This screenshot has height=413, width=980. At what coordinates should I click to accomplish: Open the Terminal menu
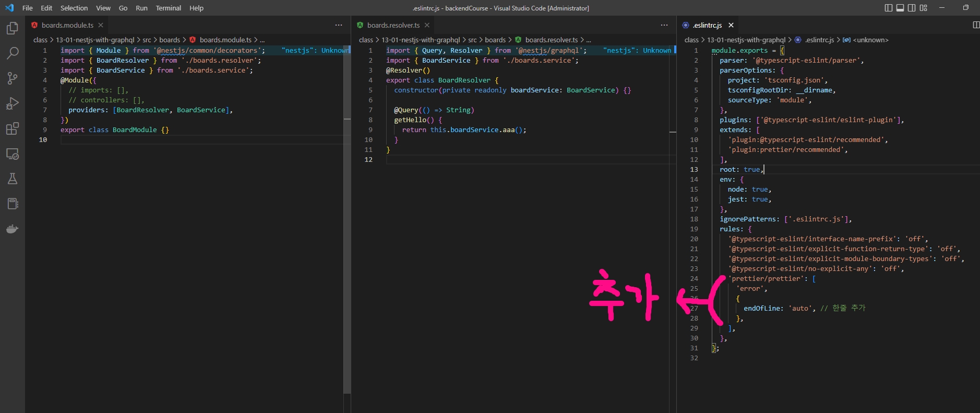coord(169,8)
